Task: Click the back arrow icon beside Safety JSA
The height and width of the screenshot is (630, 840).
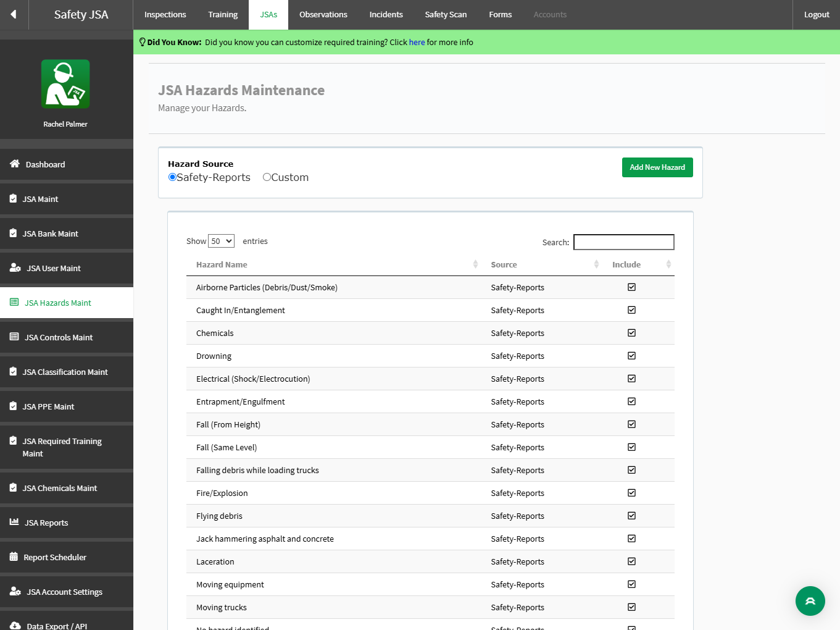Action: [x=14, y=14]
